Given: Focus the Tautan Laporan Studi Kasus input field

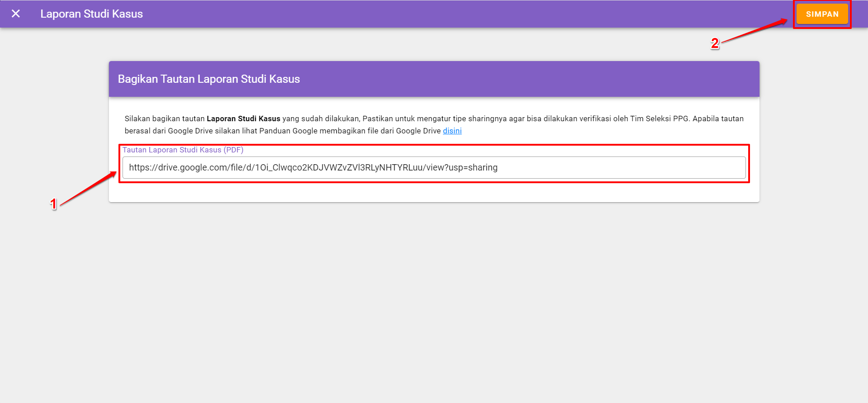Looking at the screenshot, I should tap(434, 167).
